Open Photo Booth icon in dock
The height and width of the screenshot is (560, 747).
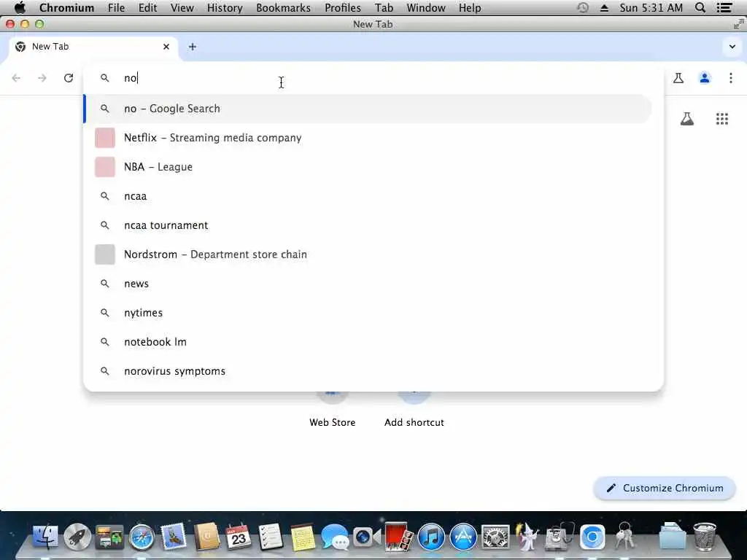pyautogui.click(x=399, y=537)
